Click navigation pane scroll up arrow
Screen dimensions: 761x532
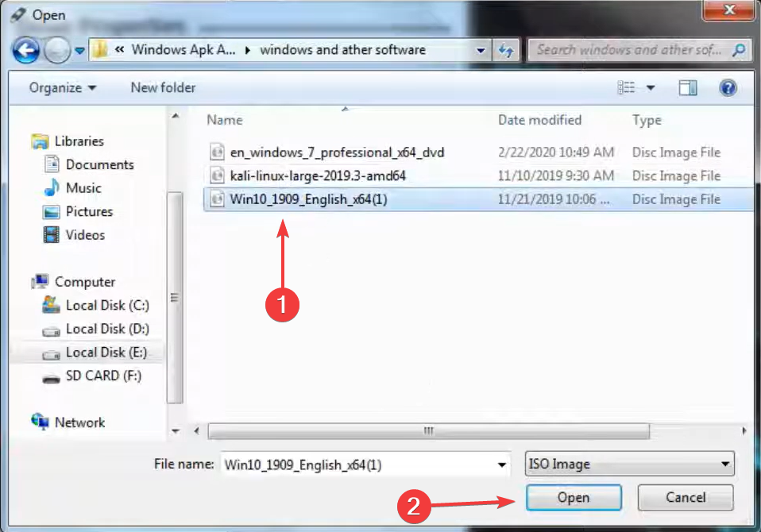click(176, 116)
